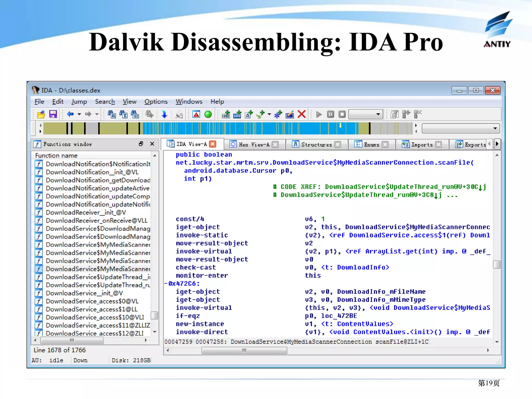Pause the process with pause icon
The height and width of the screenshot is (399, 532).
click(330, 114)
